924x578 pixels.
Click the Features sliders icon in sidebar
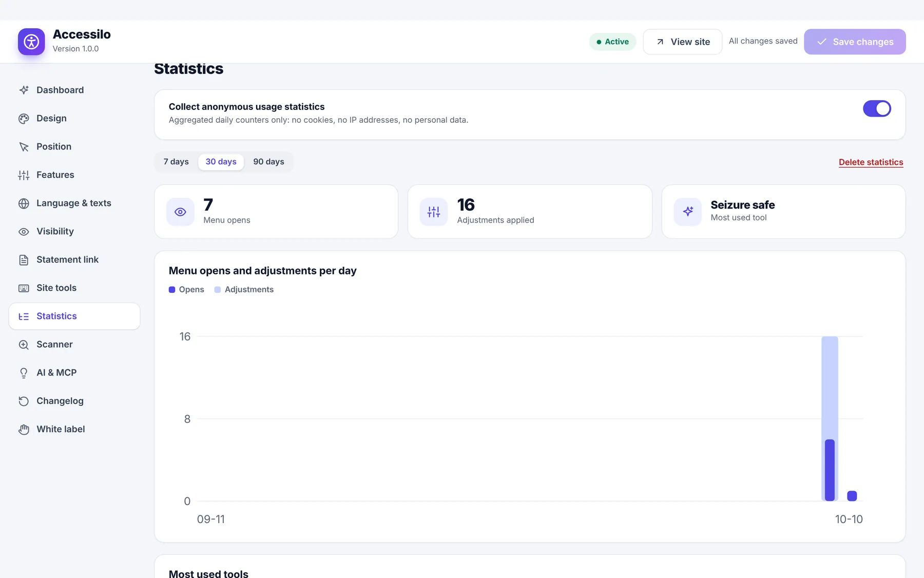pyautogui.click(x=24, y=175)
